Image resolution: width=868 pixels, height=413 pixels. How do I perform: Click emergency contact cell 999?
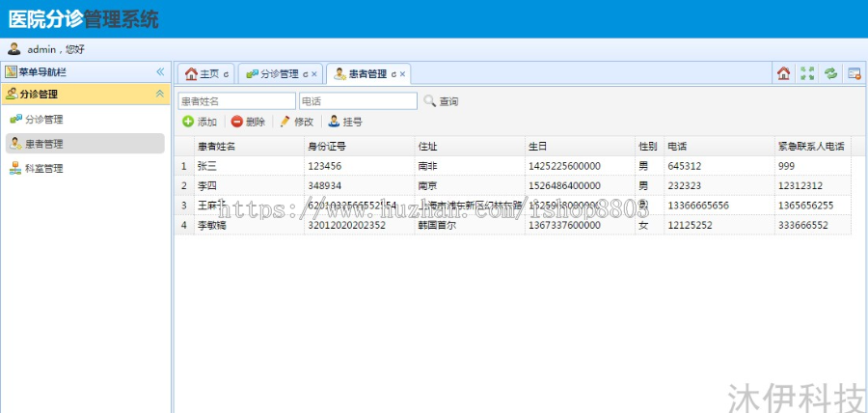[813, 166]
